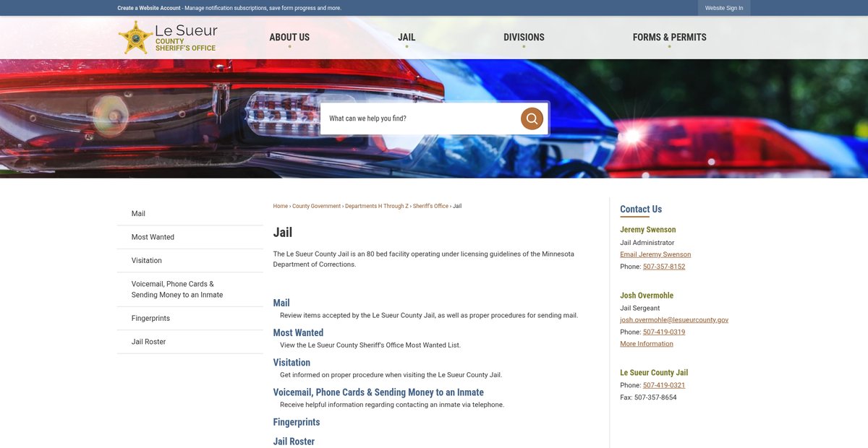The width and height of the screenshot is (868, 448).
Task: Open Jail Roster from the left sidebar
Action: pyautogui.click(x=148, y=342)
